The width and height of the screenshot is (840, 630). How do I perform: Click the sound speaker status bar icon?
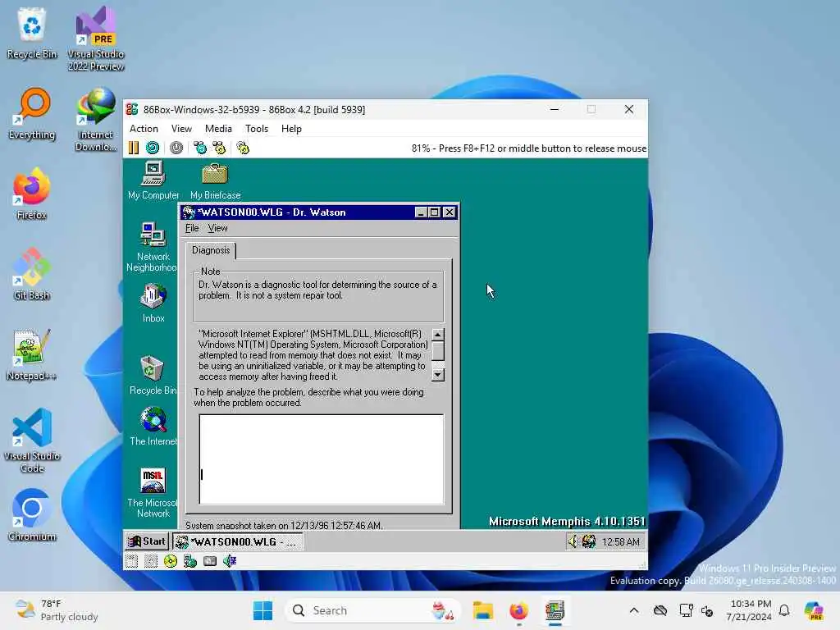tap(230, 561)
